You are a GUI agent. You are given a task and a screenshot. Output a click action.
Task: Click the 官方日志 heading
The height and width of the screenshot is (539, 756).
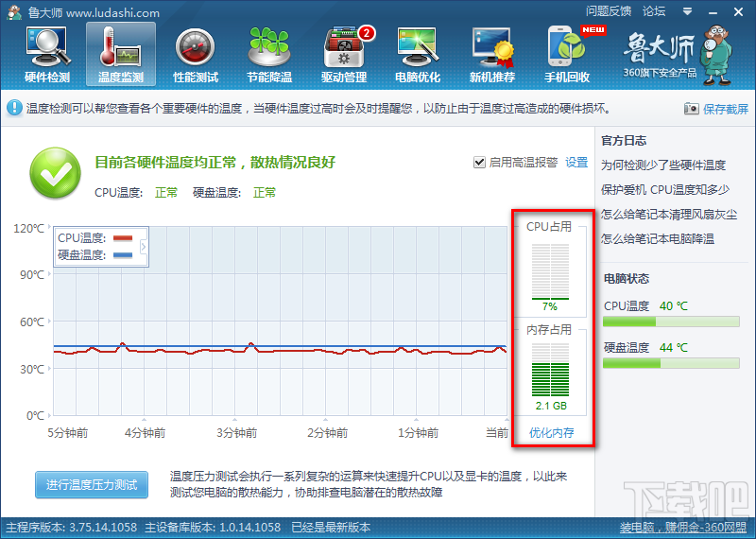click(624, 140)
